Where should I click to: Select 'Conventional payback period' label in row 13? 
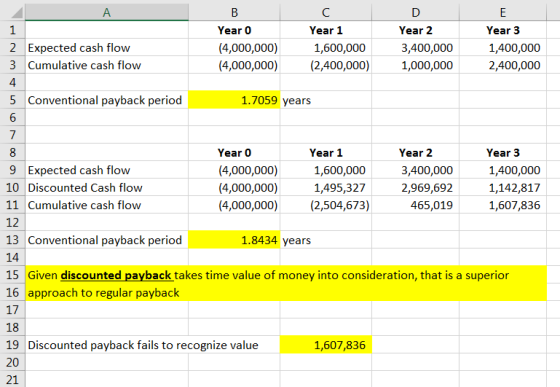[105, 240]
